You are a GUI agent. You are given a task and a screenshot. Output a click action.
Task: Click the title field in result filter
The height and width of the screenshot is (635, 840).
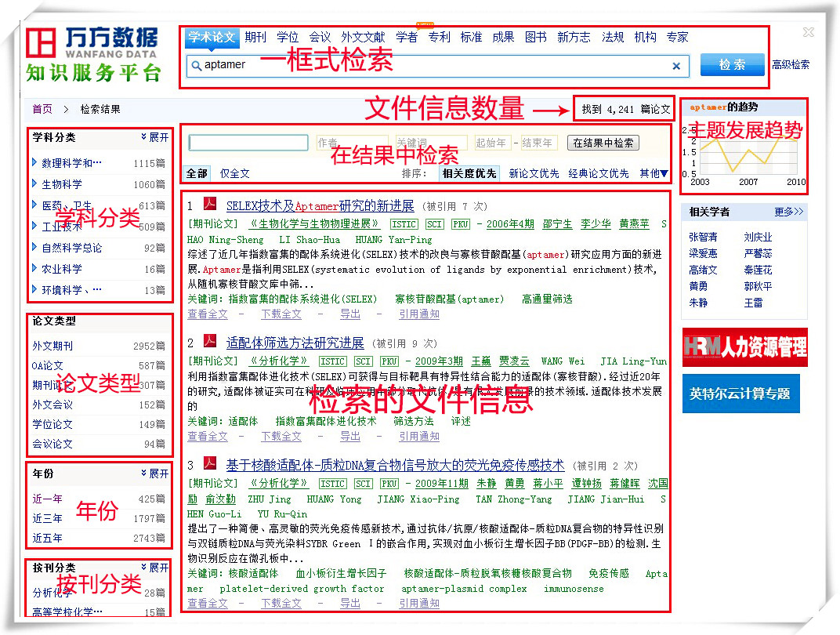click(x=248, y=143)
